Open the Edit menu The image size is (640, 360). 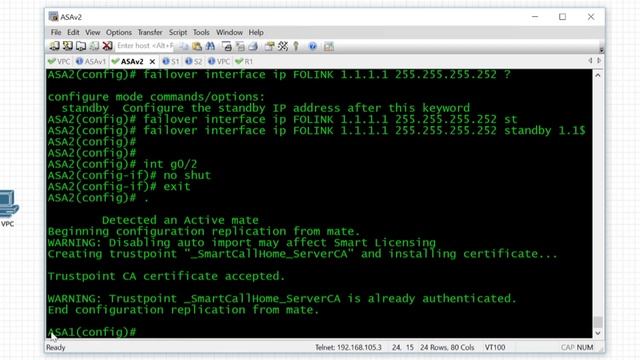coord(73,32)
